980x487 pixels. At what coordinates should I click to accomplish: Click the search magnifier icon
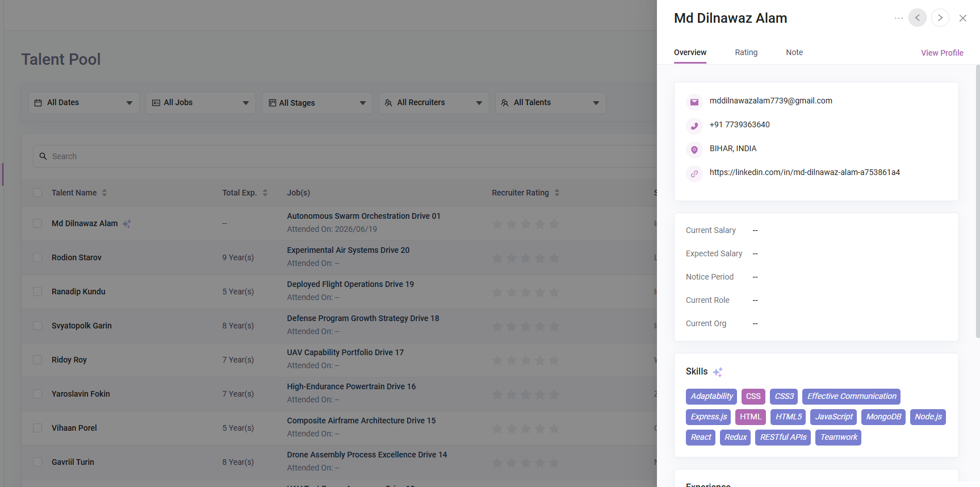[43, 156]
